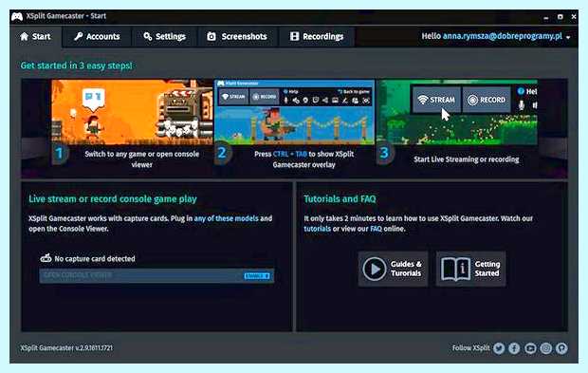The height and width of the screenshot is (373, 588).
Task: Click the capture card icon beside 'No capture card detected'
Action: coord(46,258)
